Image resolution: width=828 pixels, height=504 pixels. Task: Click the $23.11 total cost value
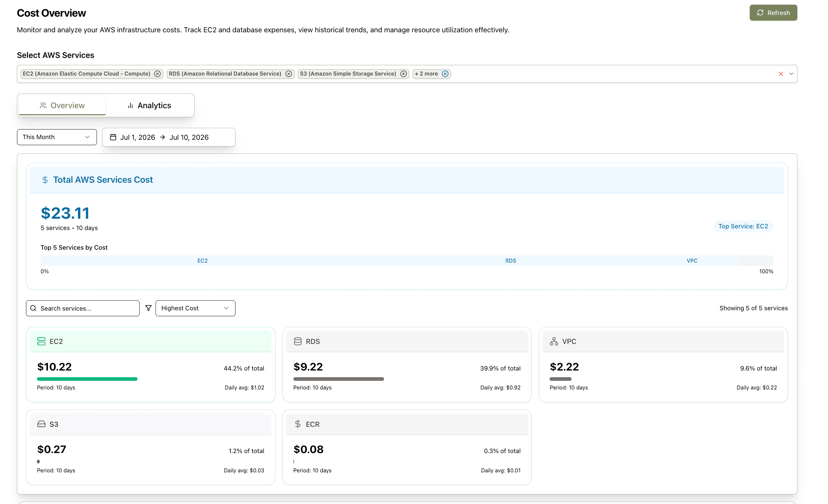[x=65, y=213]
